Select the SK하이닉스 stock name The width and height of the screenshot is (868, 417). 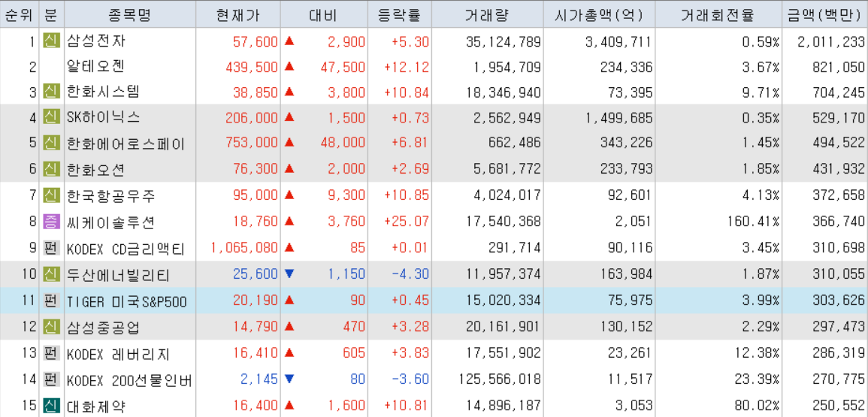103,117
